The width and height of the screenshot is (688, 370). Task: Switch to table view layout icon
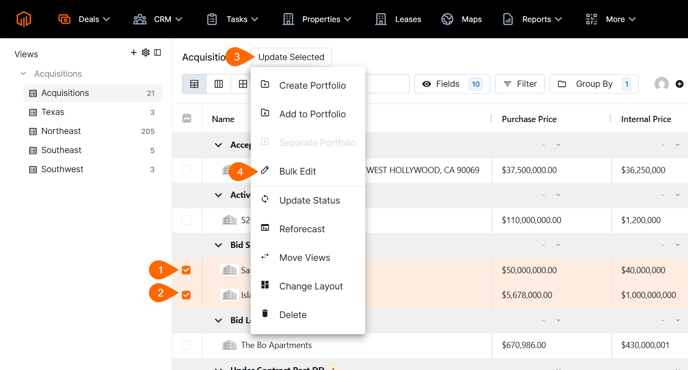point(194,84)
